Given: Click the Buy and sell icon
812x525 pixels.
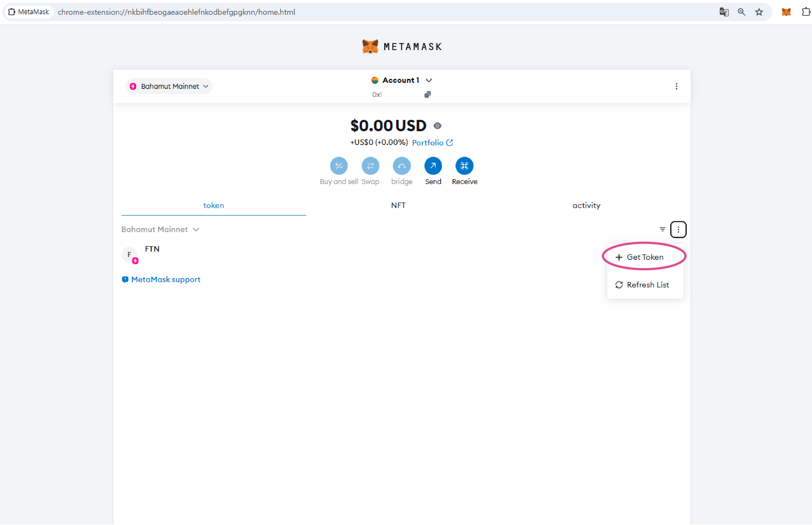Looking at the screenshot, I should point(339,166).
